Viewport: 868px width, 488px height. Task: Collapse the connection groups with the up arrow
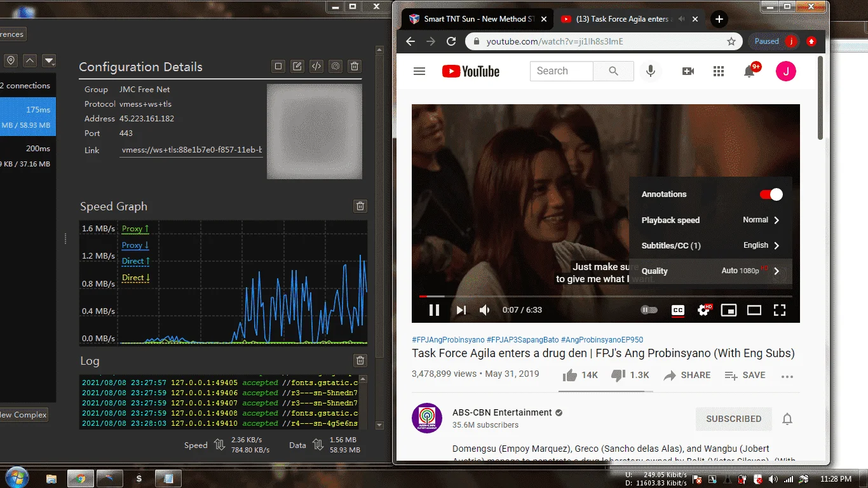[30, 61]
